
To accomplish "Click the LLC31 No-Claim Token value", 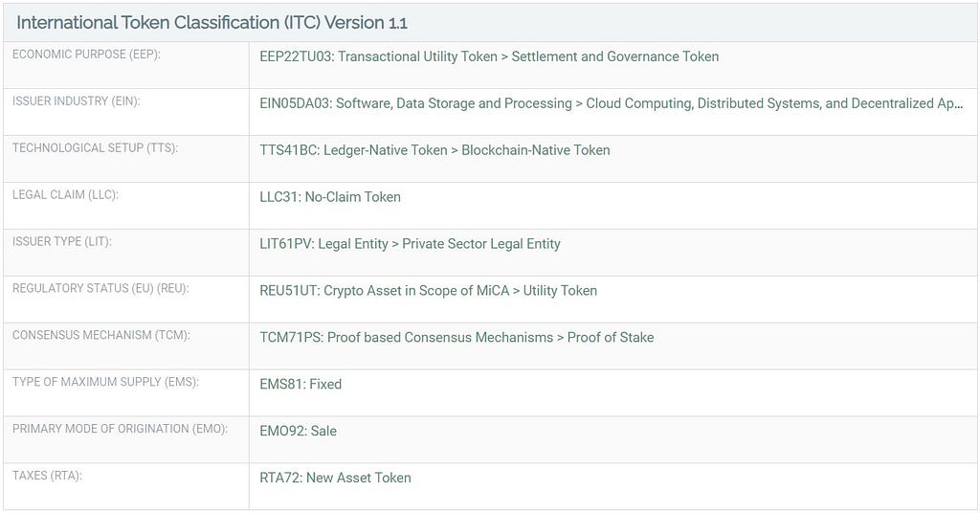I will [330, 197].
